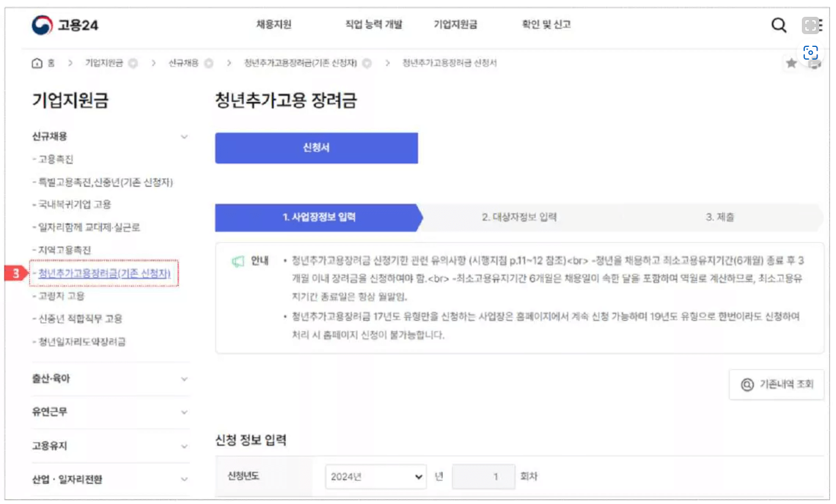Collapse the 신규채용 sidebar section
Screen dimensions: 836x504
(184, 137)
